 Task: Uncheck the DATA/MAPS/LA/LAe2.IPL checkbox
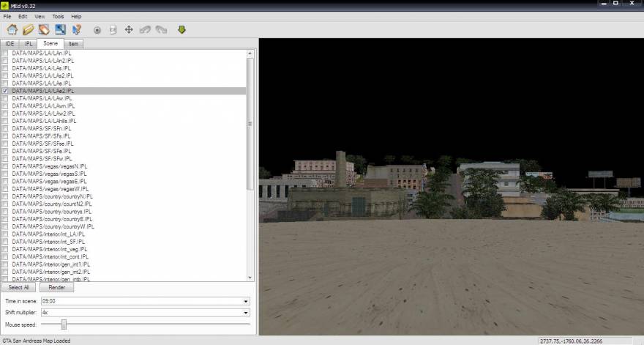[x=5, y=91]
